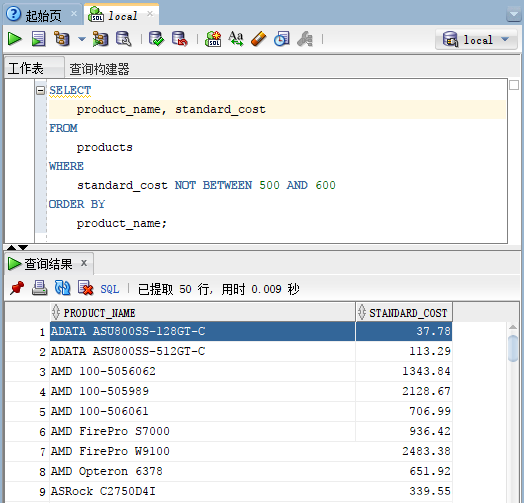Click the Run Script icon
Image resolution: width=524 pixels, height=503 pixels.
click(38, 39)
